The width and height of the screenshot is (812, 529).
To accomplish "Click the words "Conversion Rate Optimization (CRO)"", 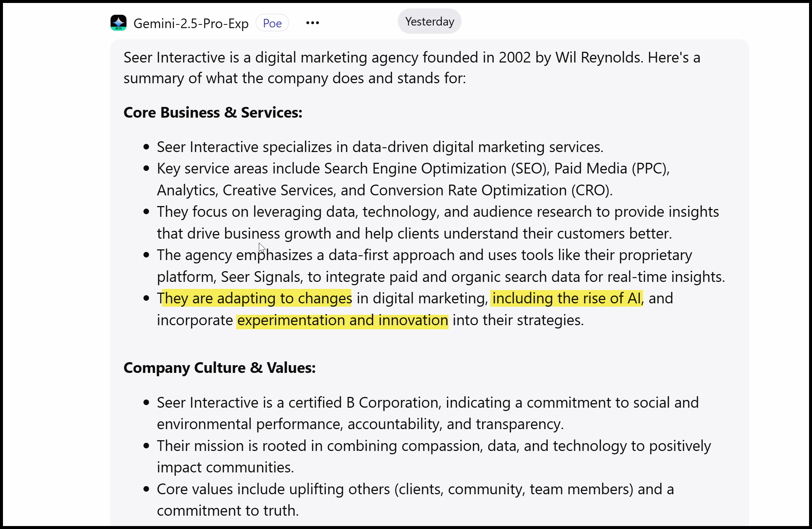I will pos(490,191).
